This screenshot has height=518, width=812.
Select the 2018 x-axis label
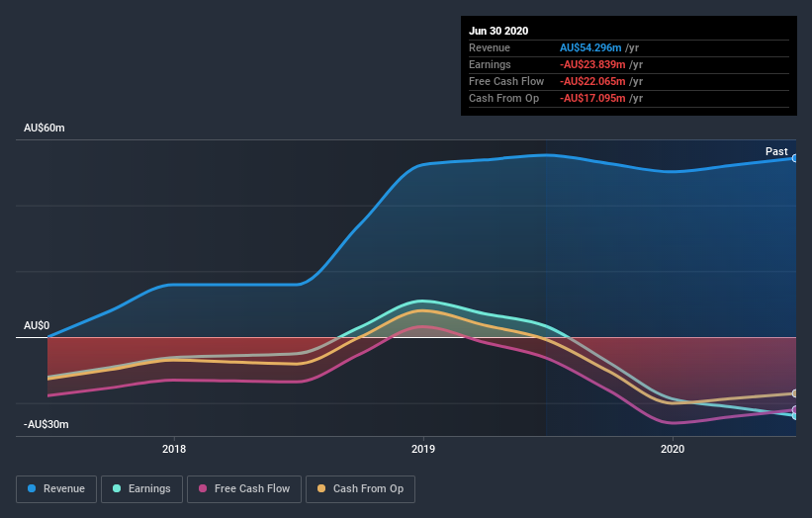pos(174,449)
